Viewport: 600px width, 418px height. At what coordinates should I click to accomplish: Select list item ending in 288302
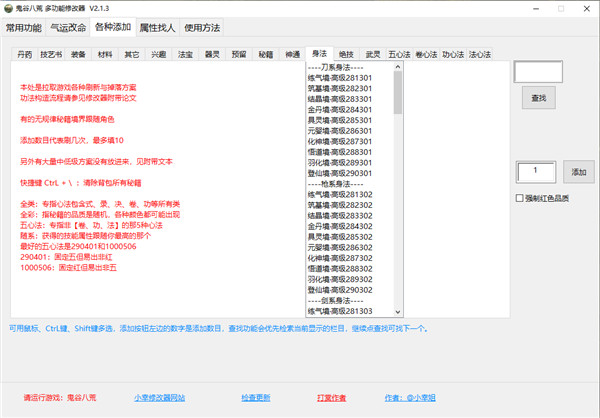pos(350,269)
